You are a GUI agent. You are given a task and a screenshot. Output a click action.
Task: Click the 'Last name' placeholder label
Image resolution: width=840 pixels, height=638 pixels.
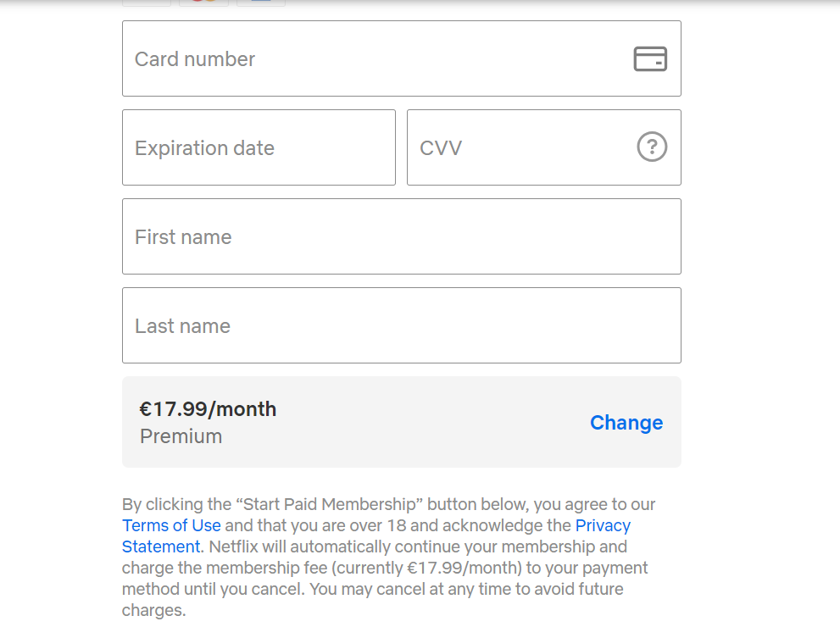[183, 326]
